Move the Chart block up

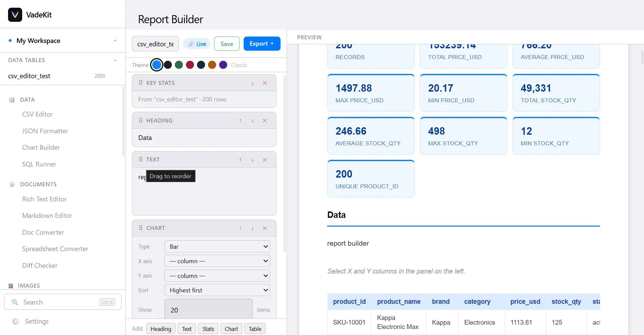(x=240, y=228)
